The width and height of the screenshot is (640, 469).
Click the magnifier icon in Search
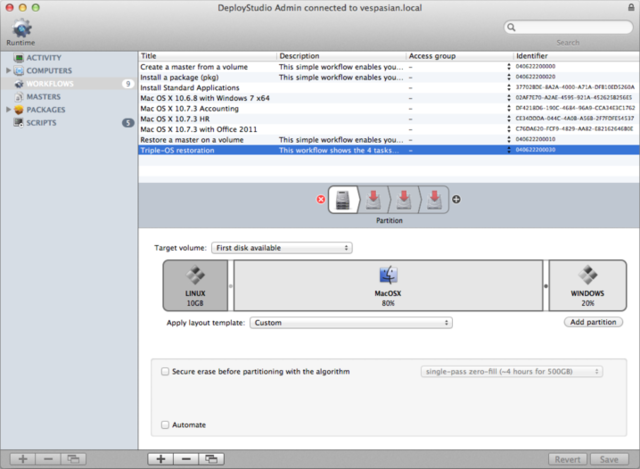(511, 27)
